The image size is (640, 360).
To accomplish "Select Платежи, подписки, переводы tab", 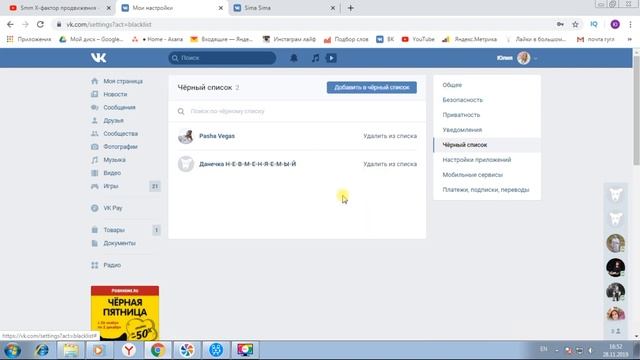I will 486,190.
